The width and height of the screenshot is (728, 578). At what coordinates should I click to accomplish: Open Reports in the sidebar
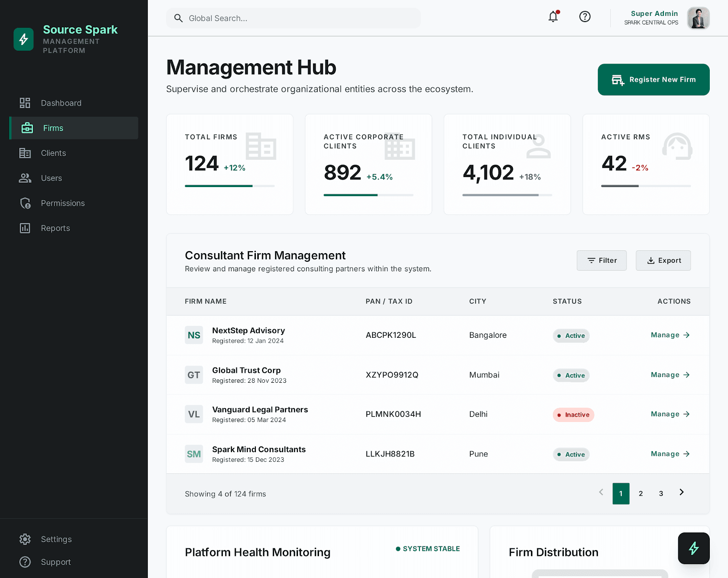[x=74, y=228]
